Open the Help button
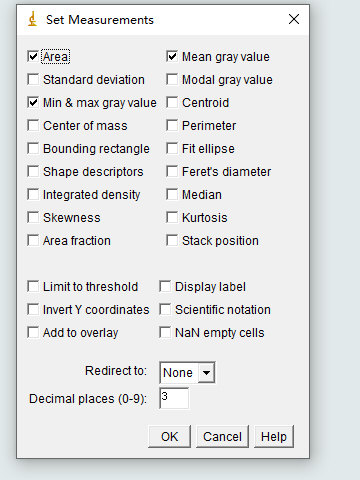This screenshot has height=480, width=360. [274, 436]
